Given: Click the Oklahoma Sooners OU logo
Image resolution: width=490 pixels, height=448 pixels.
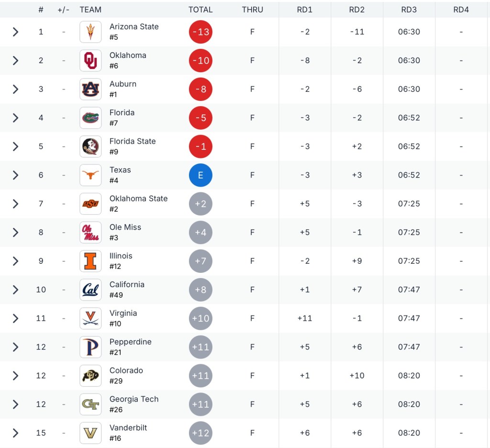Looking at the screenshot, I should coord(90,61).
